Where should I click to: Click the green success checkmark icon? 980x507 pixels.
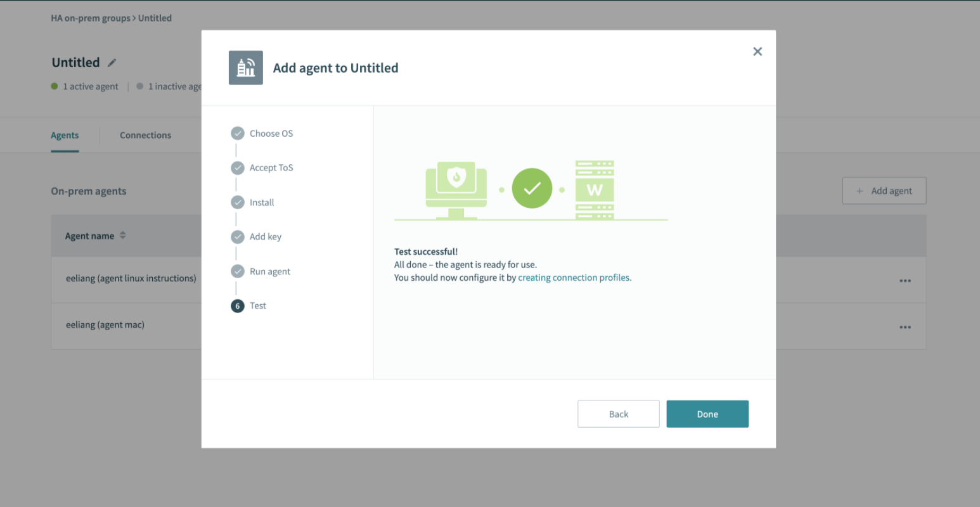pos(532,188)
